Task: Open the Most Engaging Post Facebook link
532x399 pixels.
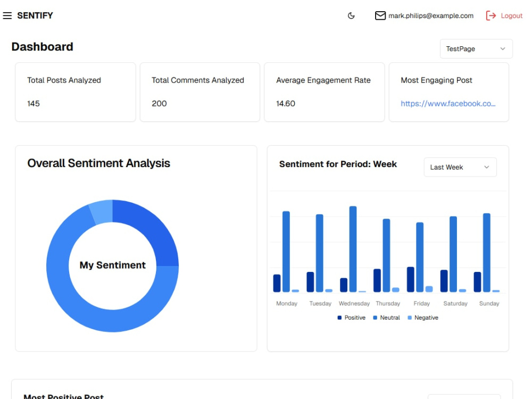Action: point(448,104)
